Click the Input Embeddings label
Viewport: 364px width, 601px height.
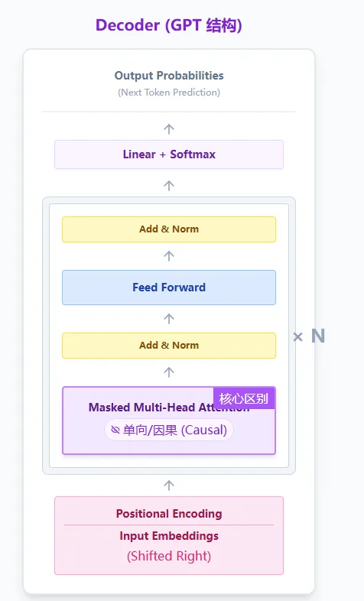pos(169,536)
